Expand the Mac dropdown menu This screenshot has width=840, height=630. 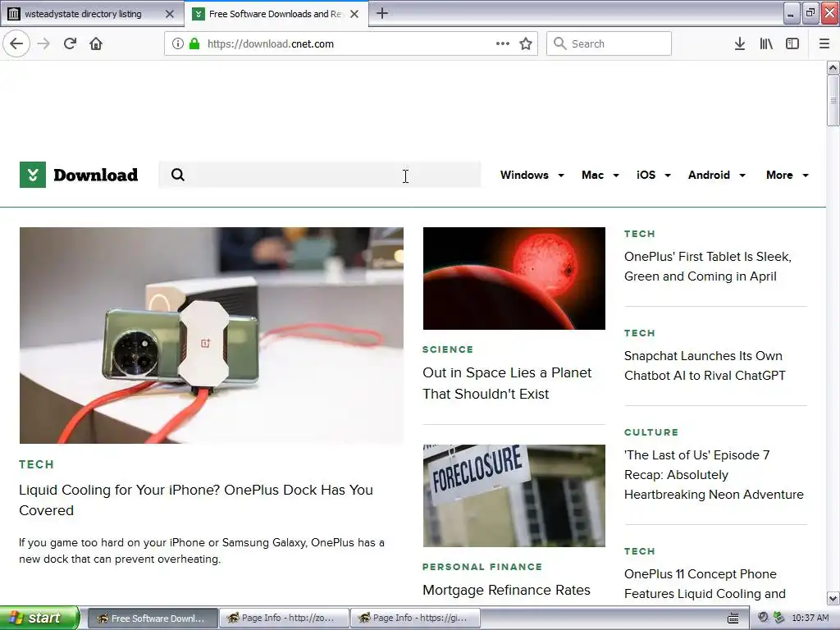(600, 175)
